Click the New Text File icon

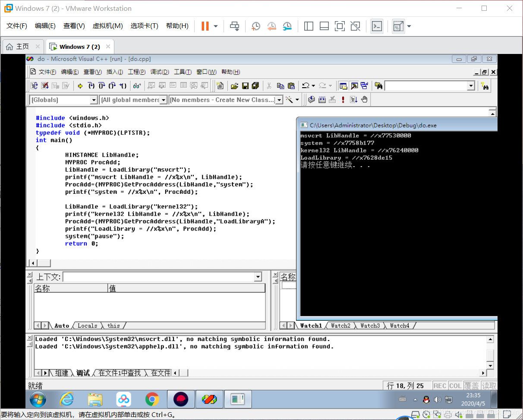click(220, 86)
